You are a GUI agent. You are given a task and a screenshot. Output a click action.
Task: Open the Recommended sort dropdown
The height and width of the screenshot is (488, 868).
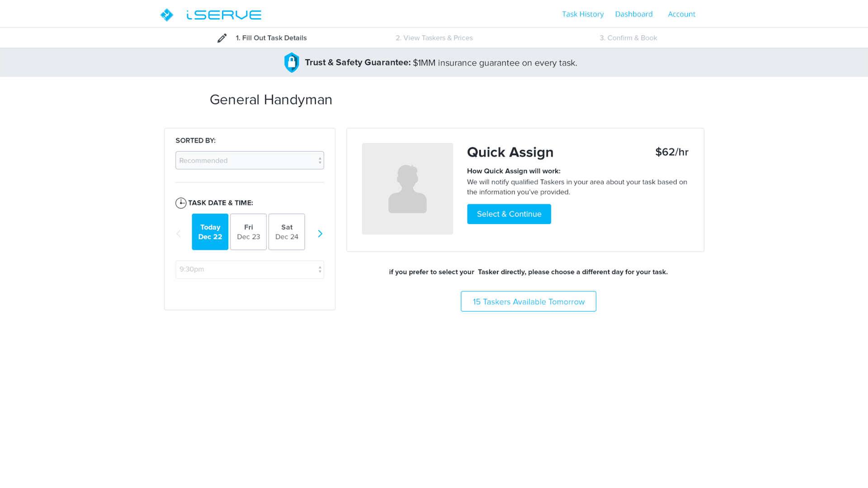(250, 160)
